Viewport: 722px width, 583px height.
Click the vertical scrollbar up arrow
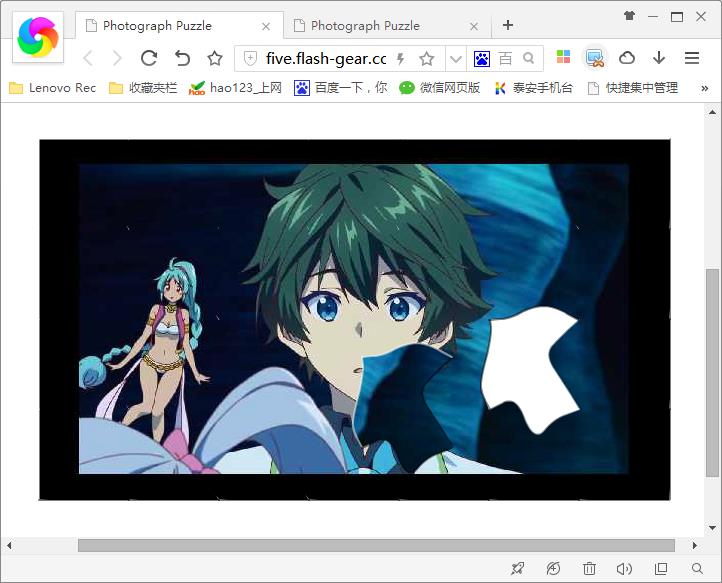pyautogui.click(x=712, y=111)
